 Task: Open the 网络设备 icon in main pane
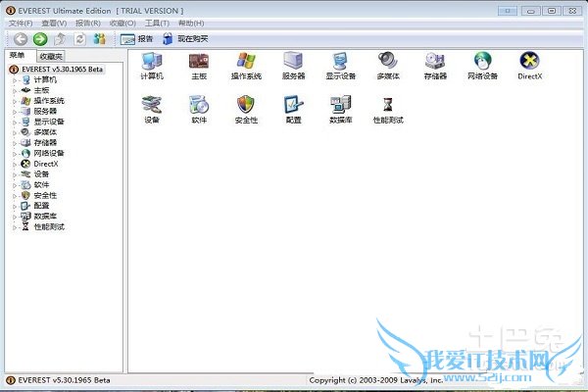click(482, 66)
